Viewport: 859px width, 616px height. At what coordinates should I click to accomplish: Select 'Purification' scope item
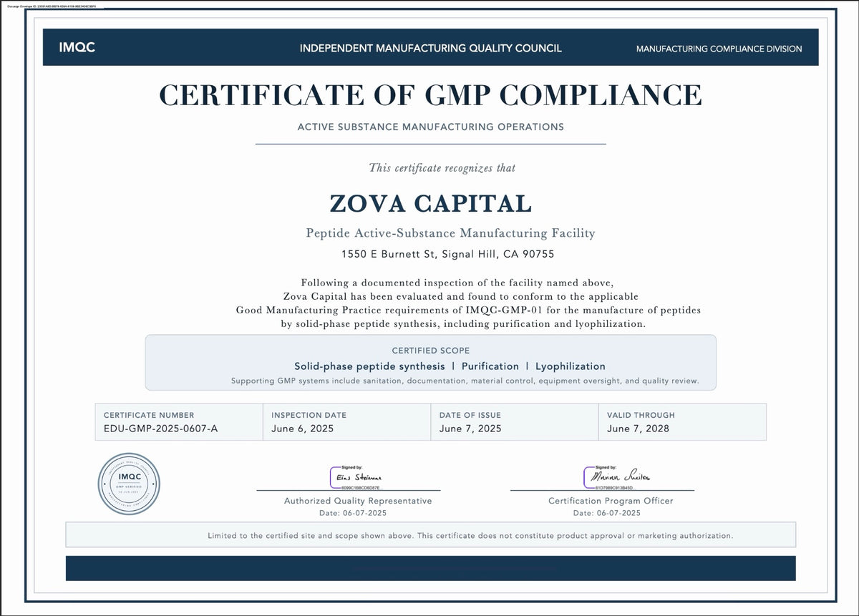point(490,366)
